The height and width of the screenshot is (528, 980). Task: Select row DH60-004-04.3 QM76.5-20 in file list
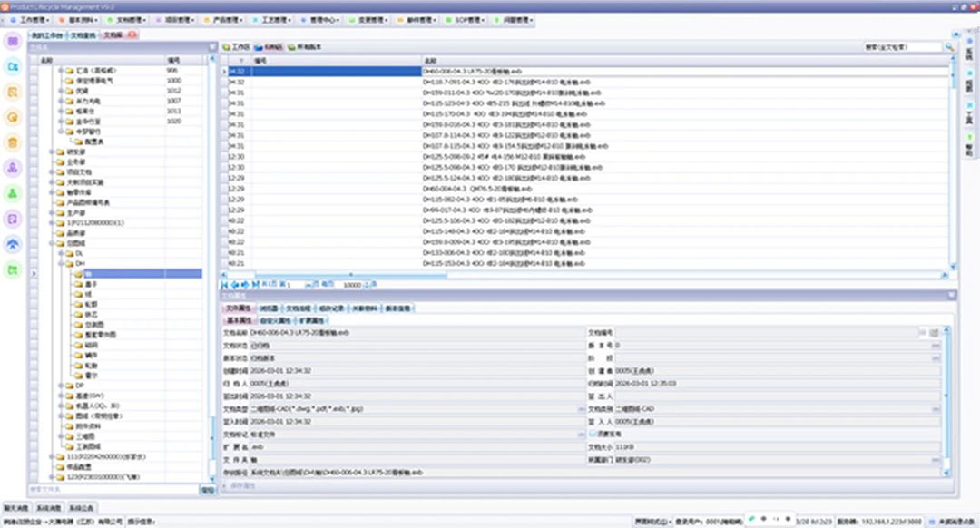pyautogui.click(x=587, y=189)
